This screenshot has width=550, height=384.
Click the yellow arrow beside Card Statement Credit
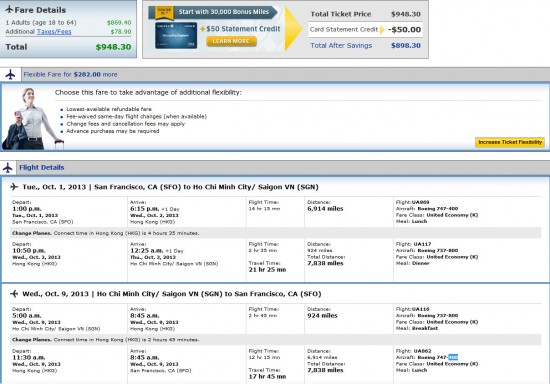pyautogui.click(x=382, y=29)
